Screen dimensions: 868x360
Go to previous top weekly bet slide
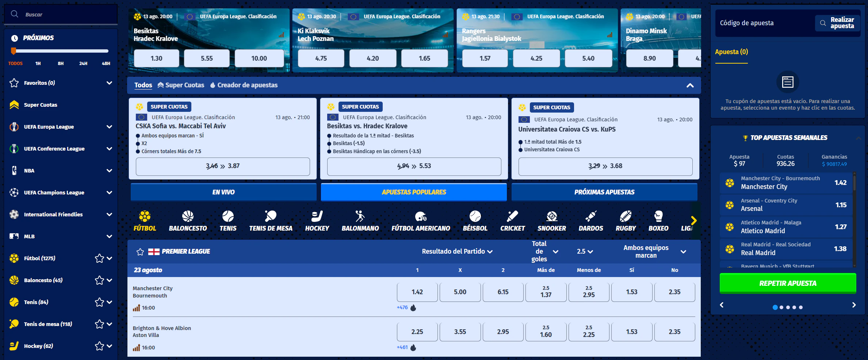[x=722, y=305]
